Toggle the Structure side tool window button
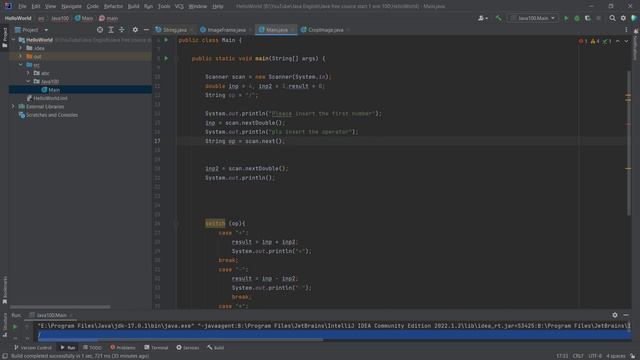The image size is (640, 360). pos(4,325)
